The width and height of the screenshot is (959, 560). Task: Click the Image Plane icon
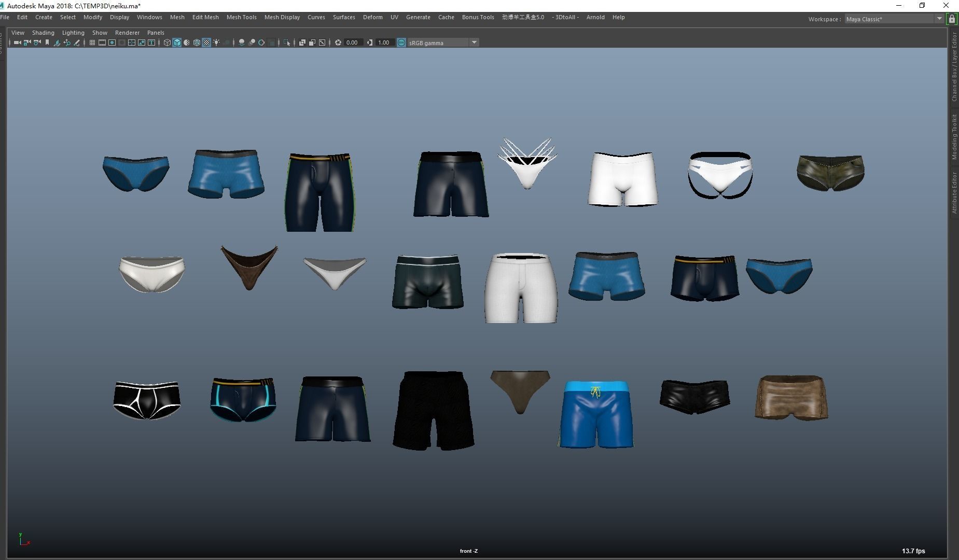coord(57,43)
